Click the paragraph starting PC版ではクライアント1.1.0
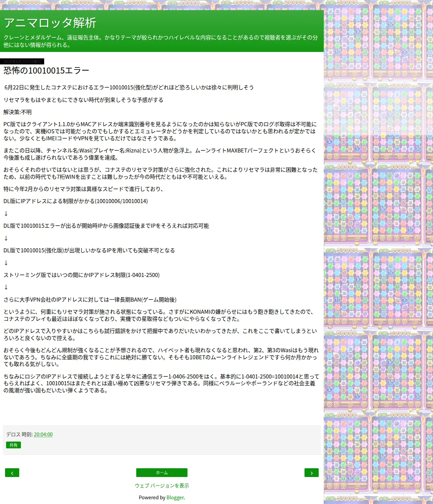433x504 pixels. pos(160,131)
